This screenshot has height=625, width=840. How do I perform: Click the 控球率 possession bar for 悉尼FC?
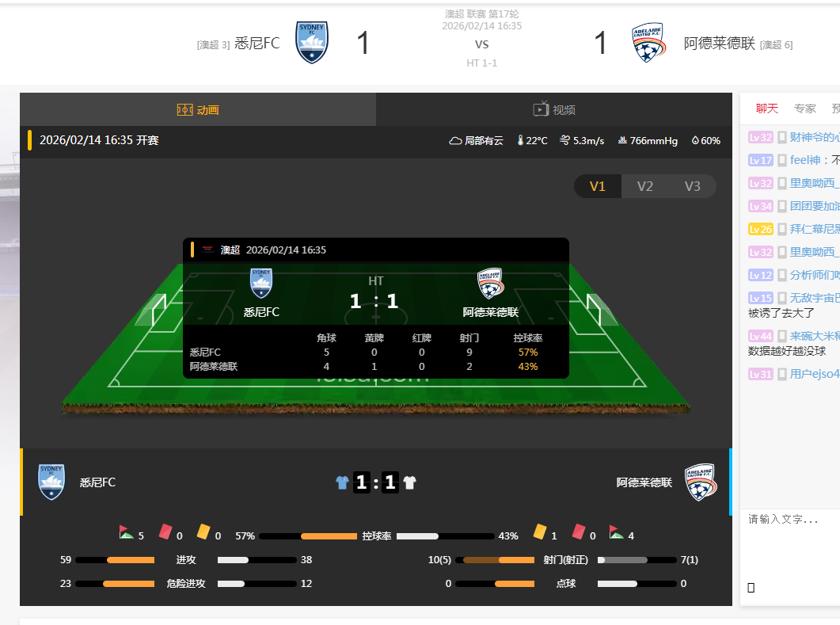pos(308,536)
